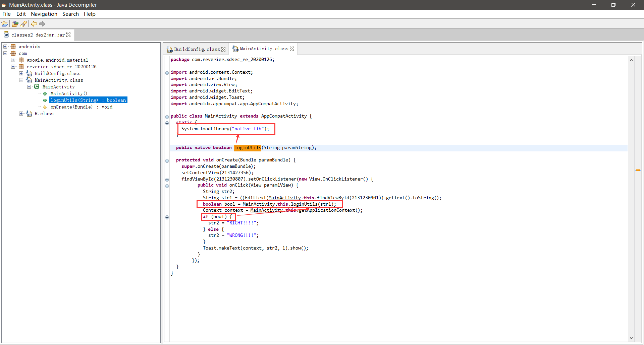This screenshot has width=644, height=345.
Task: Collapse the onCreate method code fold
Action: click(x=167, y=161)
